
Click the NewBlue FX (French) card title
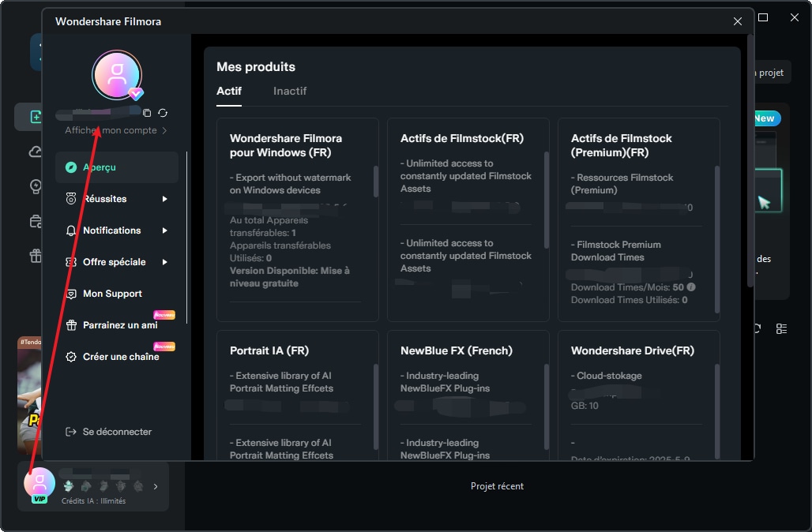[457, 350]
